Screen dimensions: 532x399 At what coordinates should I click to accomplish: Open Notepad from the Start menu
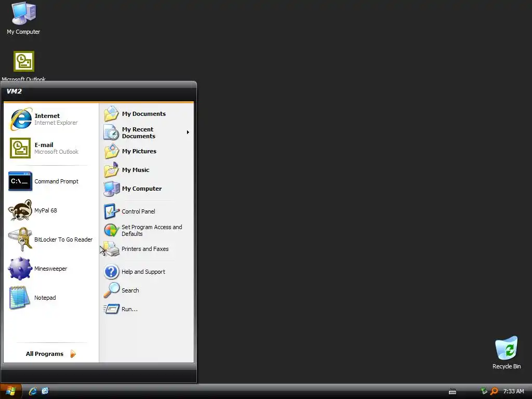click(x=51, y=298)
